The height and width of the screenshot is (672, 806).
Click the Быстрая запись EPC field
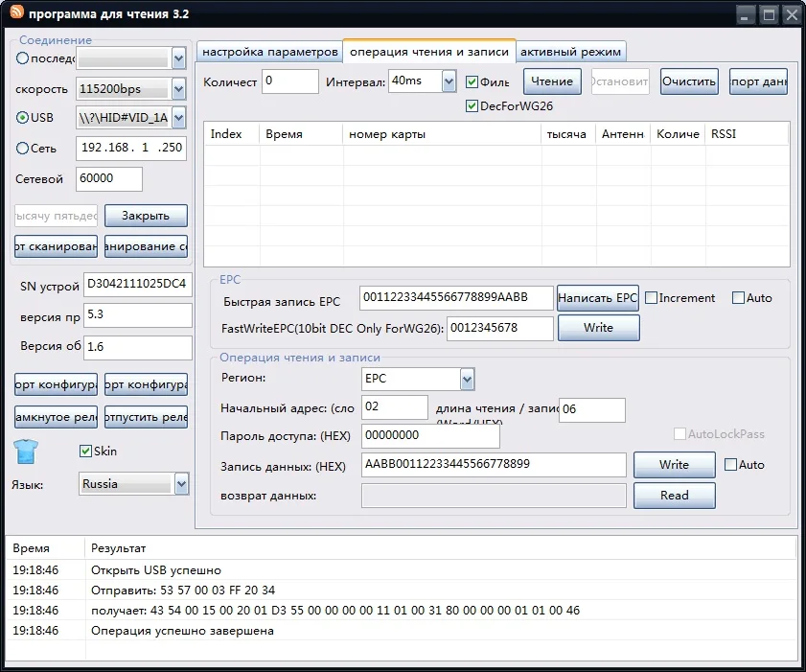[x=456, y=298]
